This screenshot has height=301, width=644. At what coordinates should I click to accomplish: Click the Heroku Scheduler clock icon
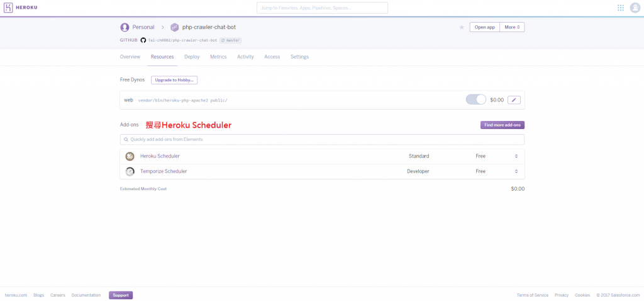(x=130, y=156)
